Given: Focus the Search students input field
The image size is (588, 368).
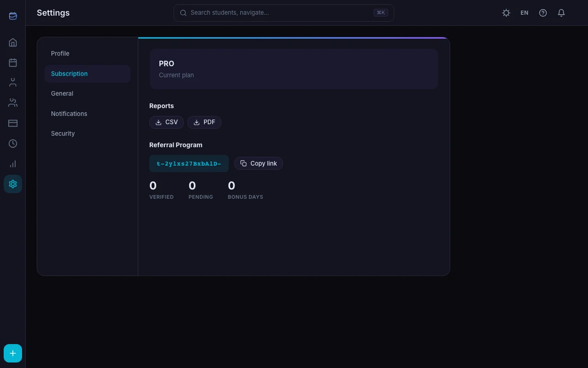Looking at the screenshot, I should tap(284, 13).
